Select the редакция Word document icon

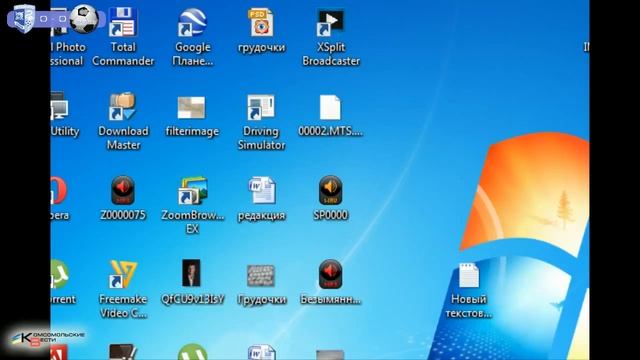pyautogui.click(x=262, y=190)
